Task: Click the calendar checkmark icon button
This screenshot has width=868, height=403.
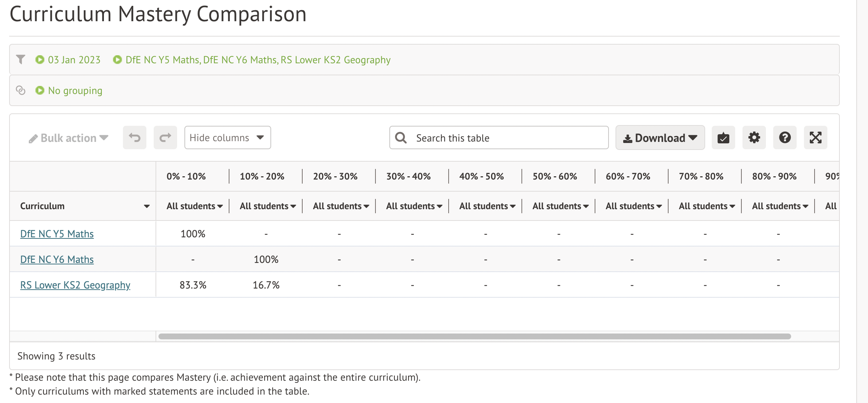Action: pyautogui.click(x=723, y=138)
